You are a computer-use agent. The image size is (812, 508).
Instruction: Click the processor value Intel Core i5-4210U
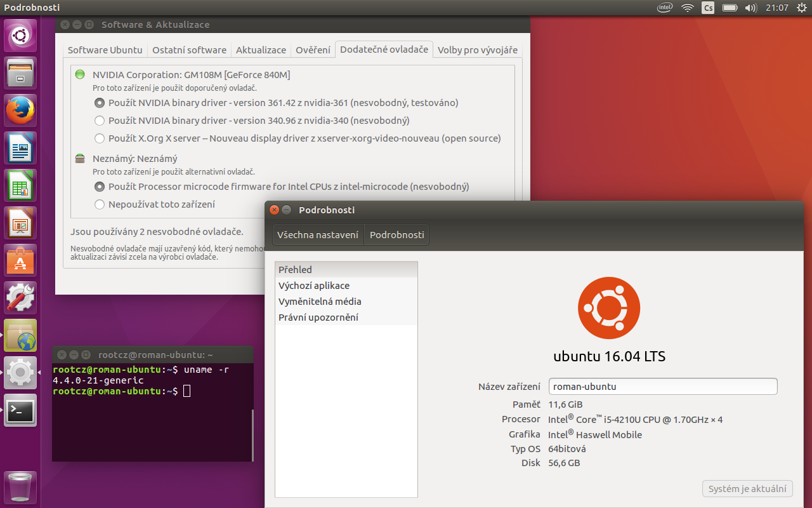click(x=635, y=419)
